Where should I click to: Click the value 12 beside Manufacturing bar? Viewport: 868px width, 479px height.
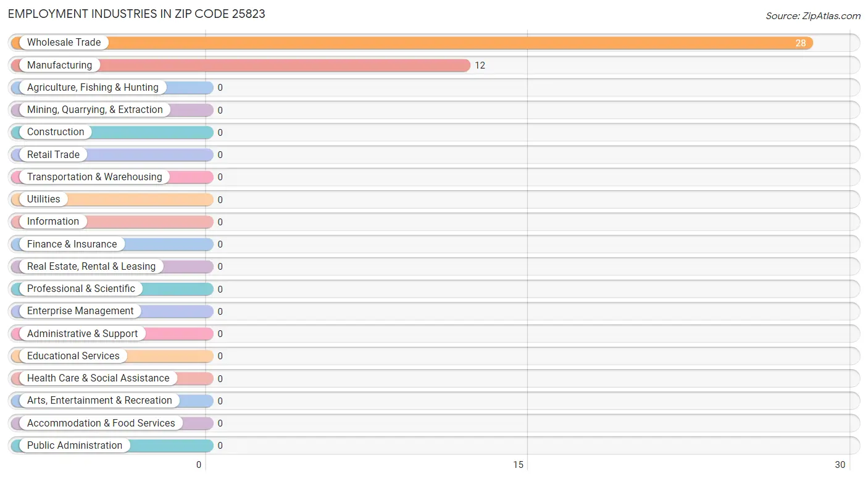(x=480, y=65)
